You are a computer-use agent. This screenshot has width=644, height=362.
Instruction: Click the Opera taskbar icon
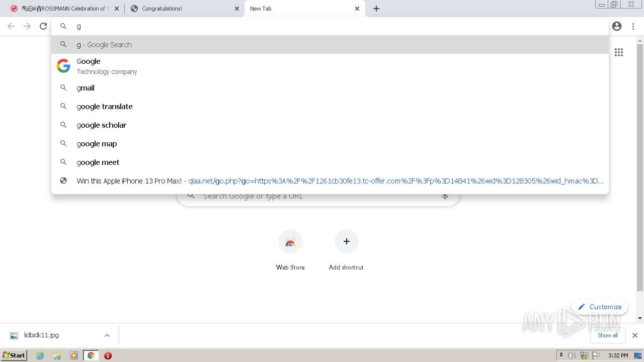click(108, 355)
